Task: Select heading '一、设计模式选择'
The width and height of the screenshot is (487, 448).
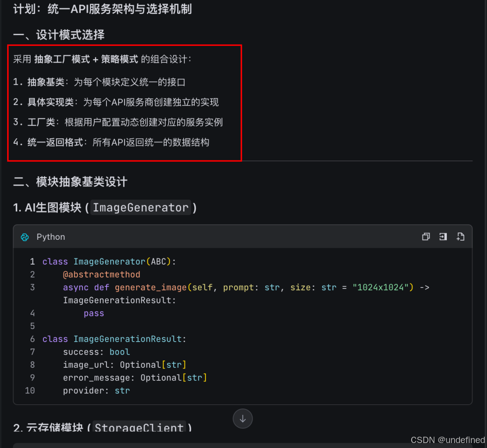Action: [59, 35]
